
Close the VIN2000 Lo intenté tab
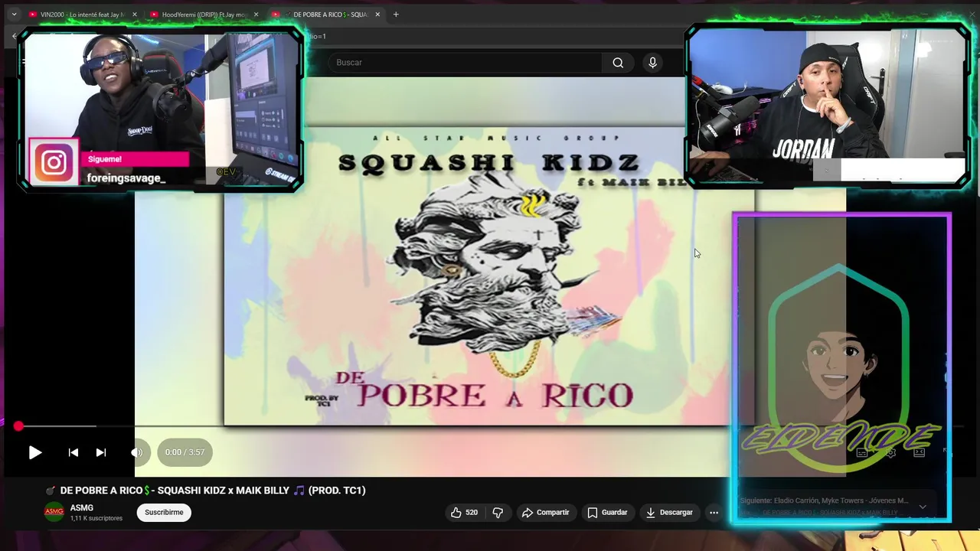(135, 15)
